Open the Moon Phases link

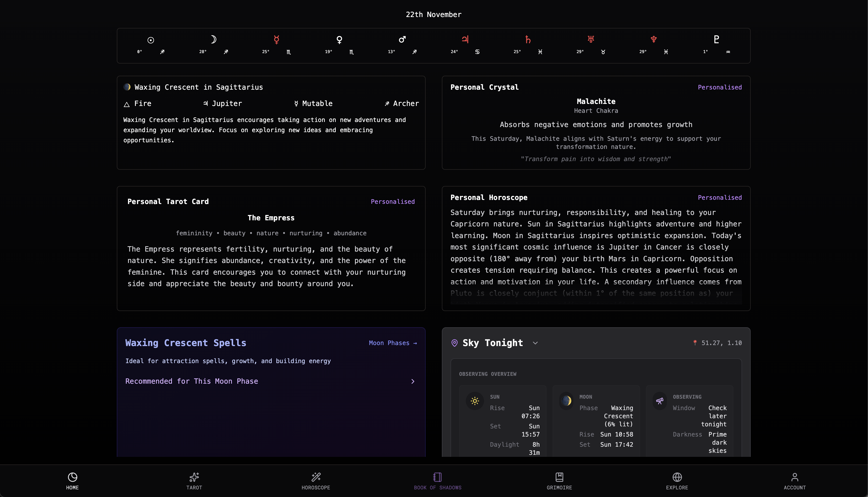coord(393,343)
